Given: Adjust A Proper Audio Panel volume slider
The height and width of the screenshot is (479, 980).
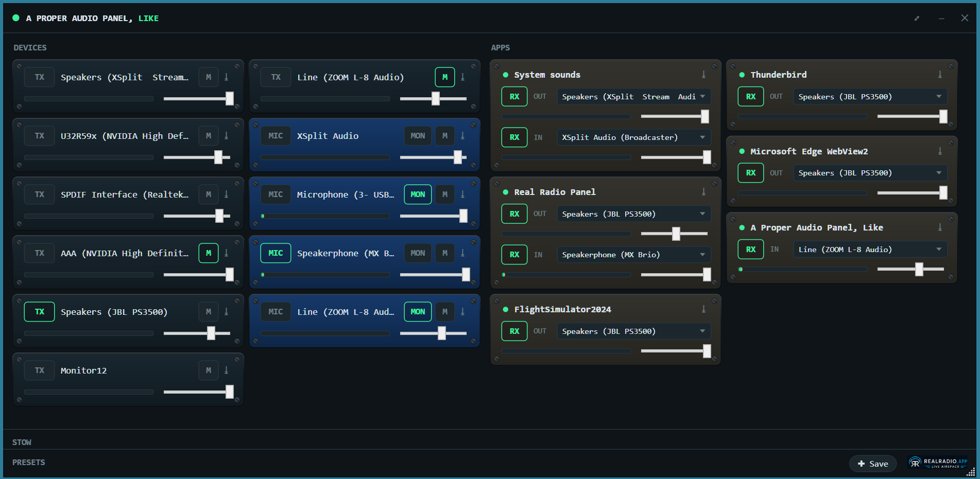Looking at the screenshot, I should point(910,269).
